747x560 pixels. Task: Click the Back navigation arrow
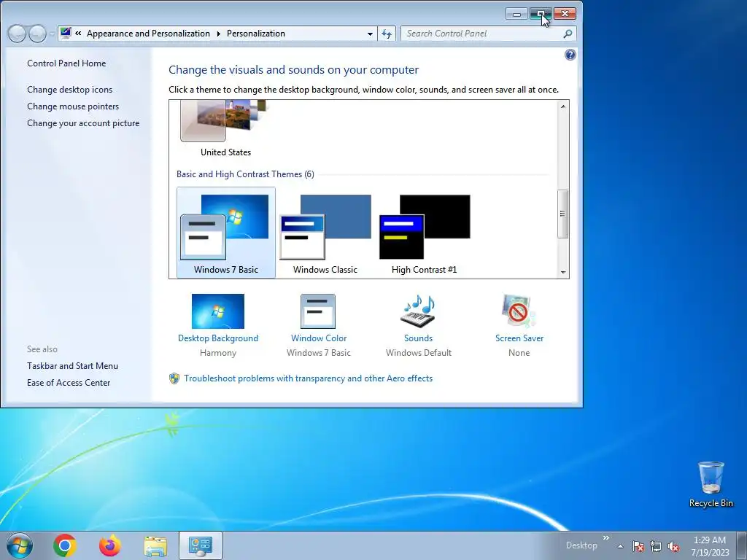(18, 34)
